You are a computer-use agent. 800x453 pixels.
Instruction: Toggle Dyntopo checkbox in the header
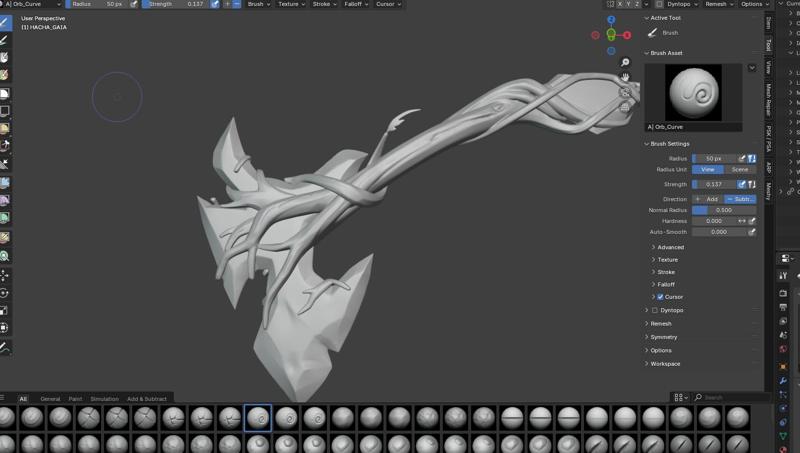click(x=659, y=4)
